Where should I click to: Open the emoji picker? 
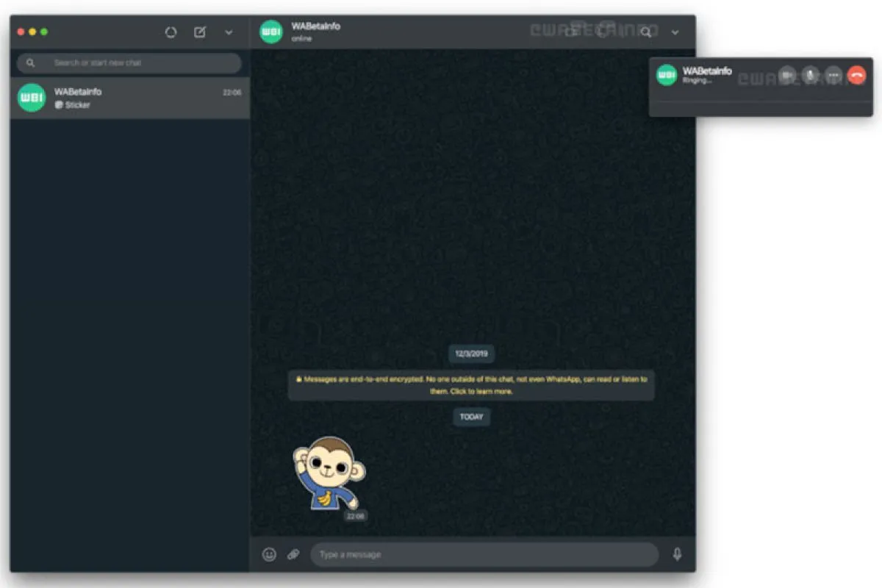[x=270, y=555]
